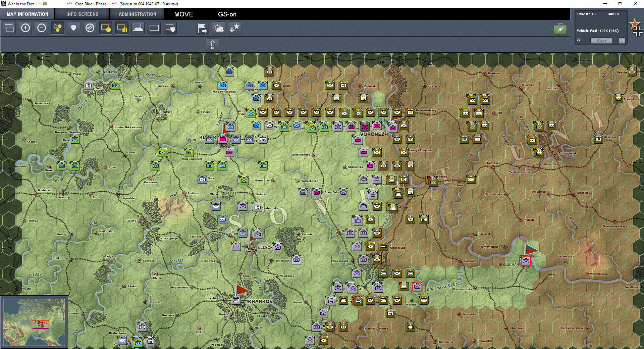644x349 pixels.
Task: Zoom out of the map
Action: click(42, 28)
